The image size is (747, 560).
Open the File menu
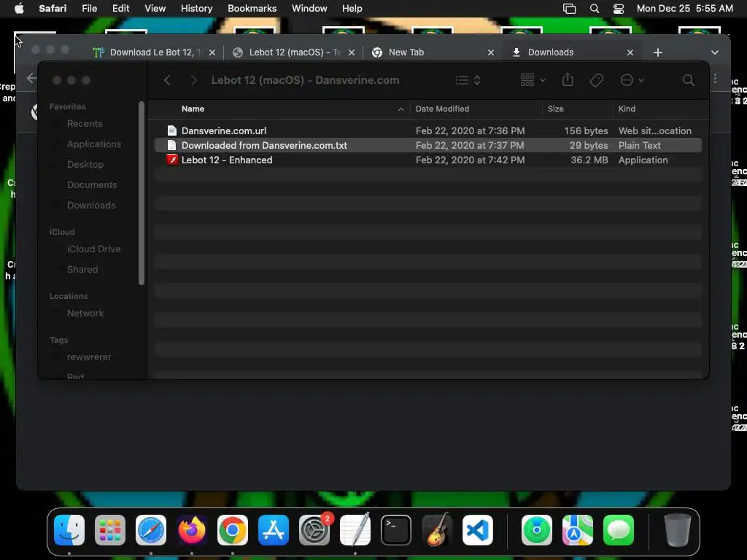89,8
